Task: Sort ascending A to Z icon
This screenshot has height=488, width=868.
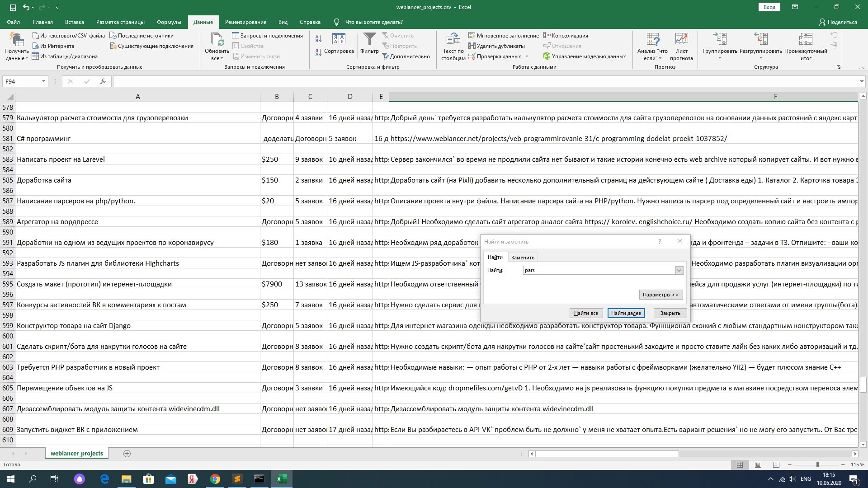Action: 318,39
